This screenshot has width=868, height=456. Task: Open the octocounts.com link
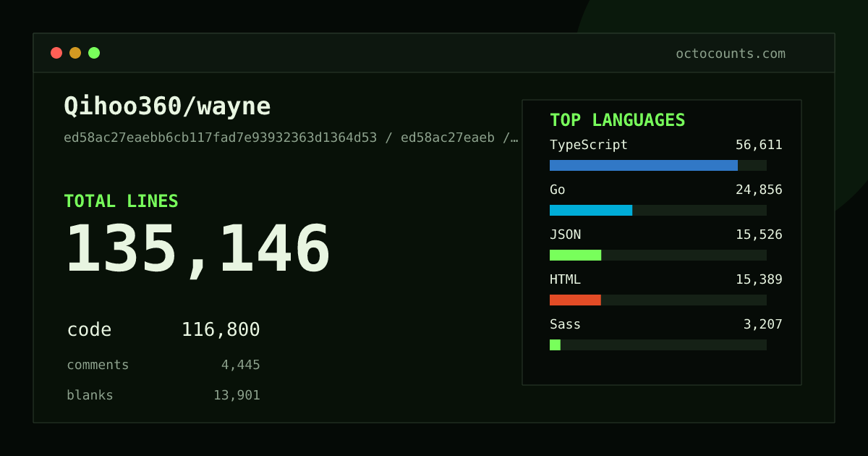pos(731,54)
